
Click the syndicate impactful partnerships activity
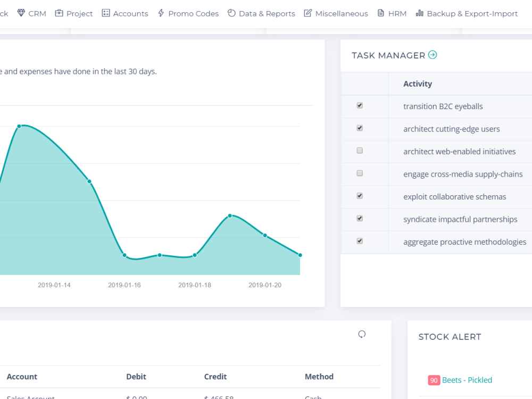pyautogui.click(x=460, y=220)
